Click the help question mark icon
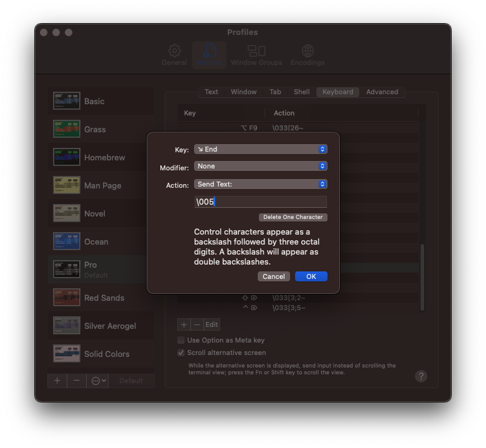This screenshot has width=486, height=448. pos(421,376)
